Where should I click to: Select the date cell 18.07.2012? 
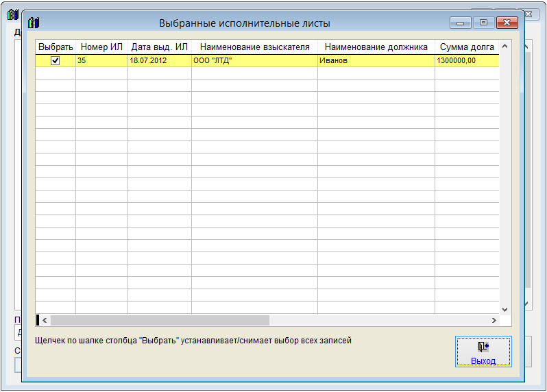pos(160,61)
